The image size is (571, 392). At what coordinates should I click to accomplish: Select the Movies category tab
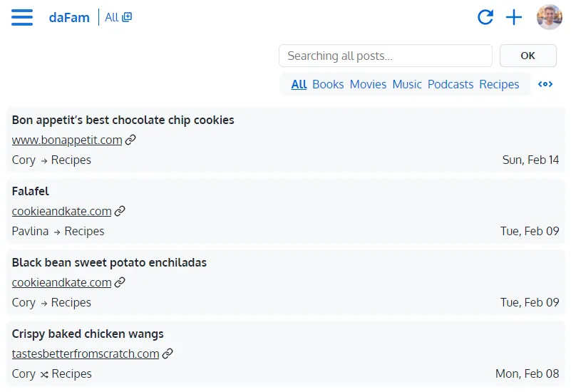click(368, 84)
